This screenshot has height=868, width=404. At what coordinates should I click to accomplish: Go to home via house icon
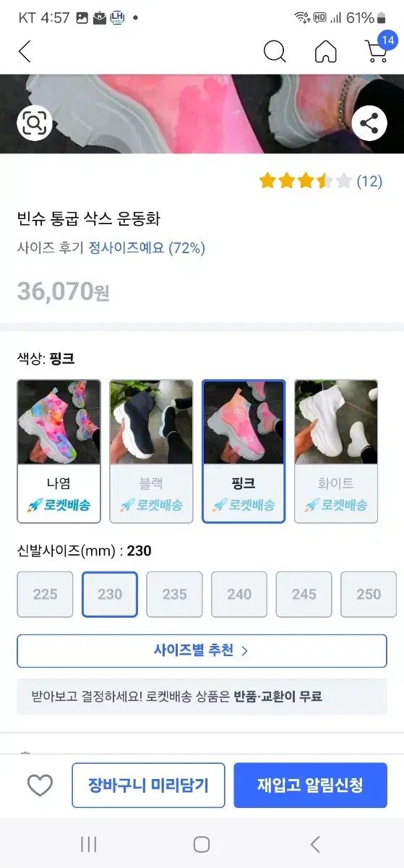326,51
